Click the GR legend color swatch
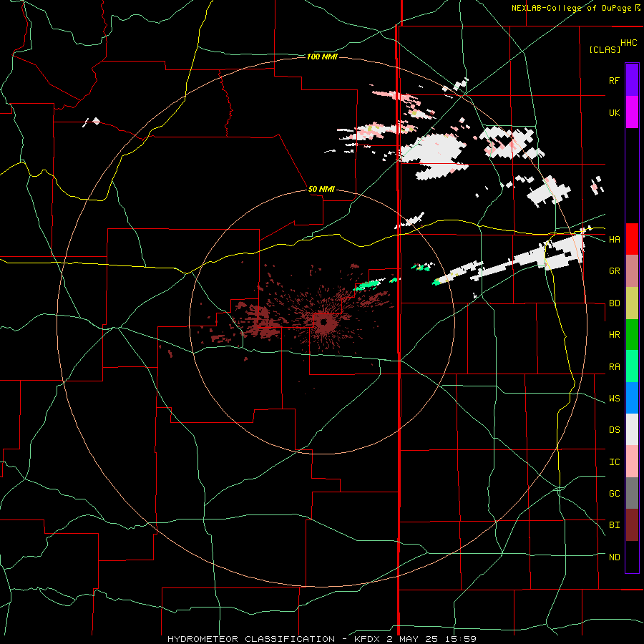 pos(632,271)
